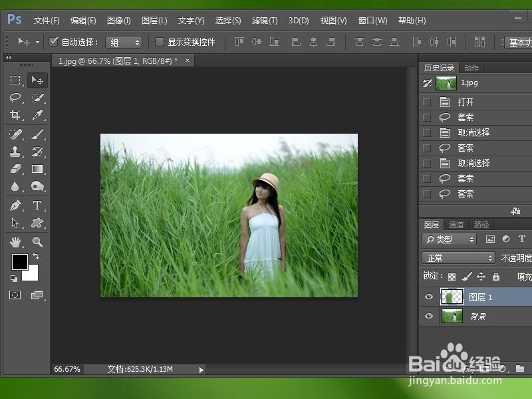Select the Rectangular Marquee tool
Viewport: 532px width, 399px height.
15,80
